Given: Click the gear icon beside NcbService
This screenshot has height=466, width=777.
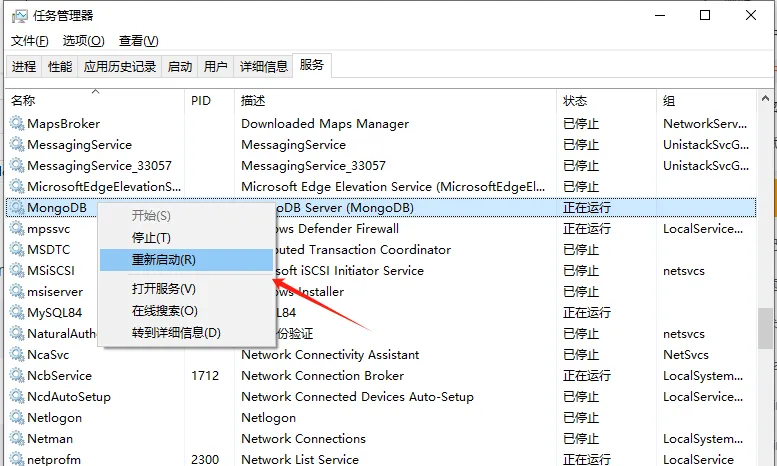Looking at the screenshot, I should click(x=16, y=376).
